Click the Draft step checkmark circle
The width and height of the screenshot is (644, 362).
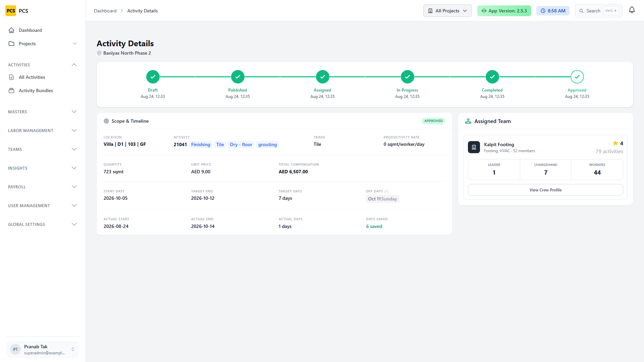click(153, 77)
